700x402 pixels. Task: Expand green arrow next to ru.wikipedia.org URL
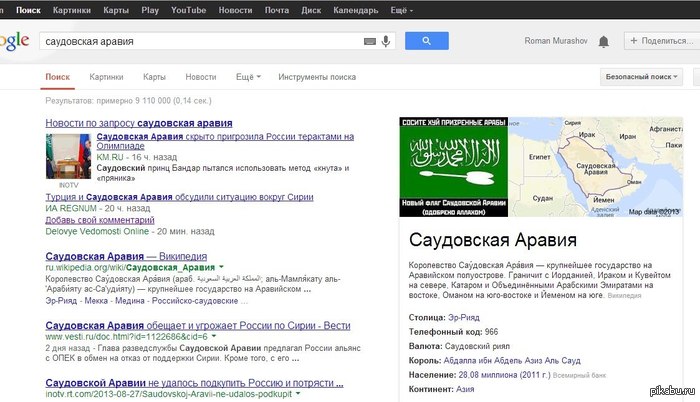(x=221, y=267)
